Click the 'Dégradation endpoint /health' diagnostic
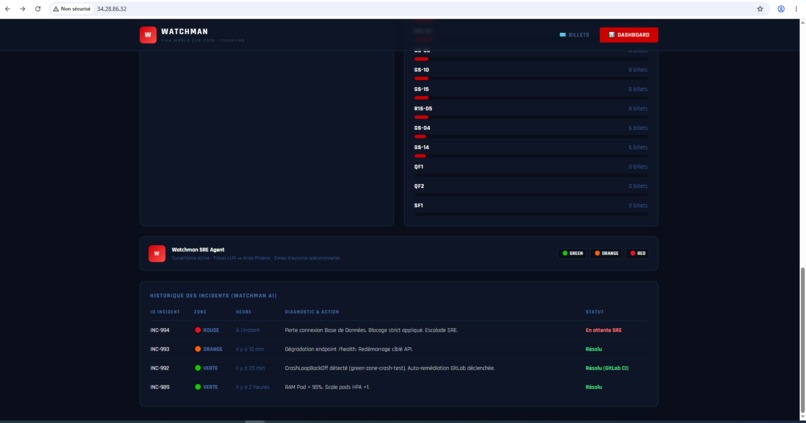806x423 pixels. coord(349,349)
